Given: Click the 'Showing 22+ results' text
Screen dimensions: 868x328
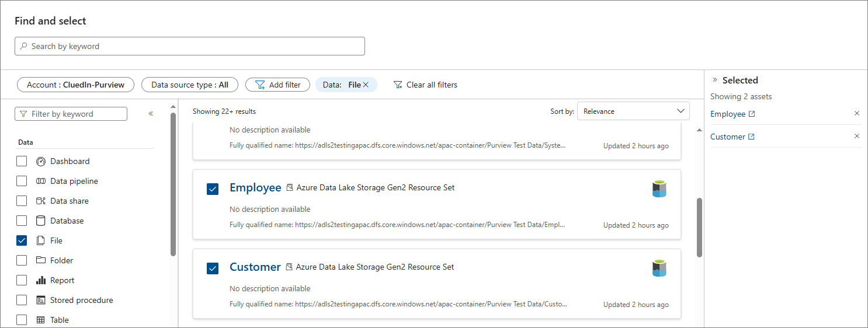Looking at the screenshot, I should click(224, 111).
